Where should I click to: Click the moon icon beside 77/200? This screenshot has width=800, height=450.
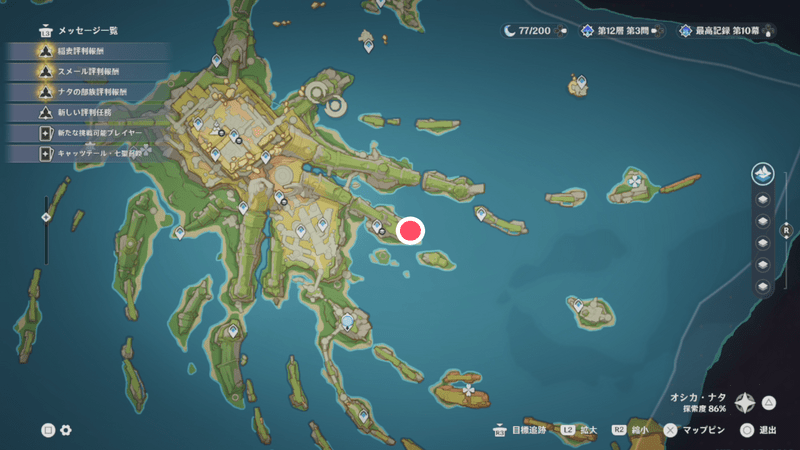(x=513, y=31)
